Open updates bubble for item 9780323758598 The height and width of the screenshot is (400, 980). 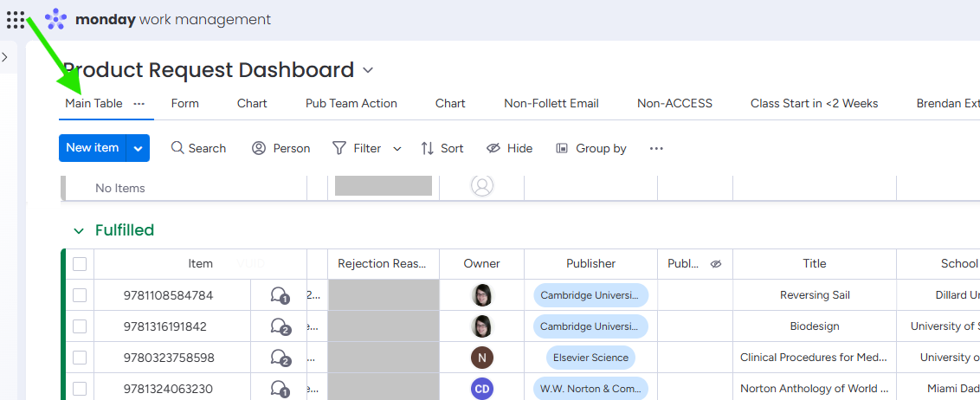280,358
